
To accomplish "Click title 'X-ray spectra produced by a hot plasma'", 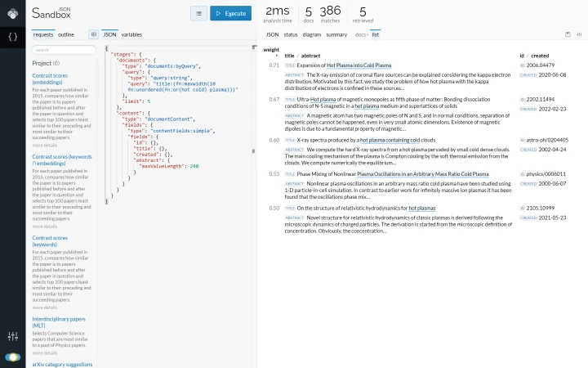I will (x=366, y=140).
